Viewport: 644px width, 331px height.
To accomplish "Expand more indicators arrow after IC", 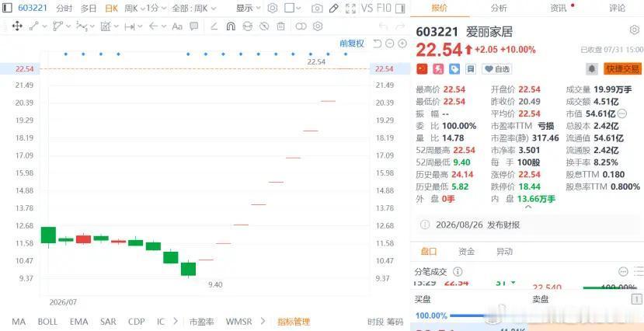I will coord(176,321).
